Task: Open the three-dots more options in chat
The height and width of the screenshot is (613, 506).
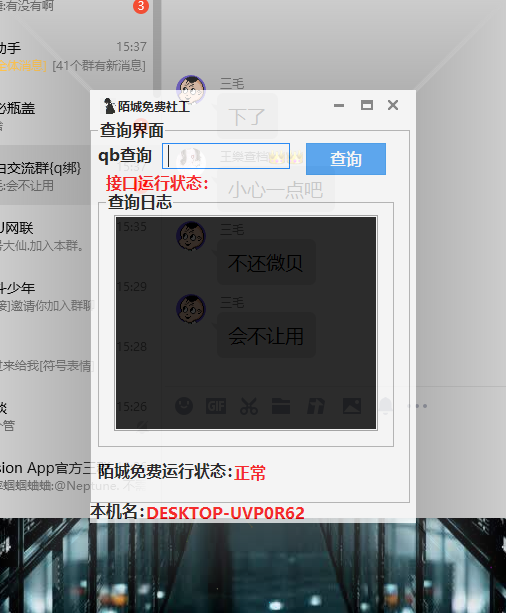Action: pos(417,406)
